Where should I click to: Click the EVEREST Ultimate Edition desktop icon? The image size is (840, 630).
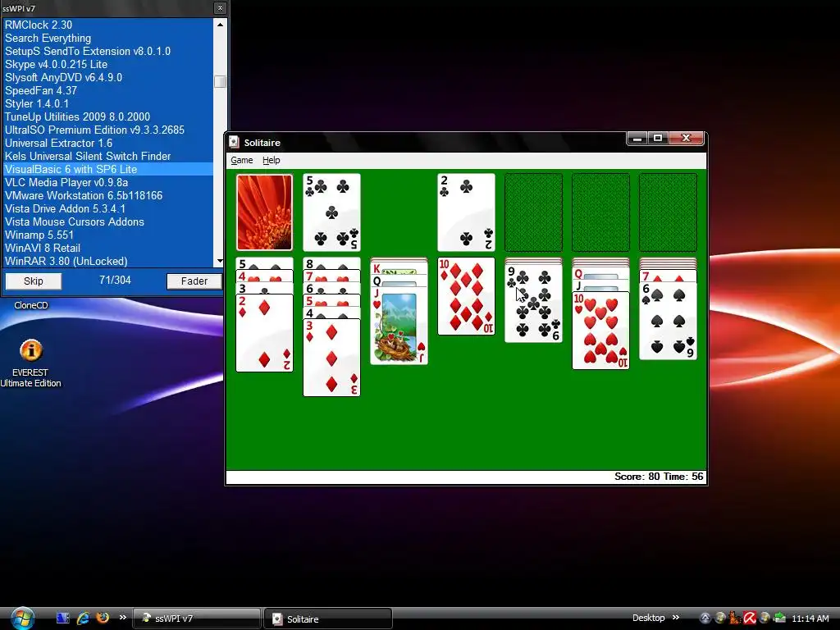pos(30,363)
